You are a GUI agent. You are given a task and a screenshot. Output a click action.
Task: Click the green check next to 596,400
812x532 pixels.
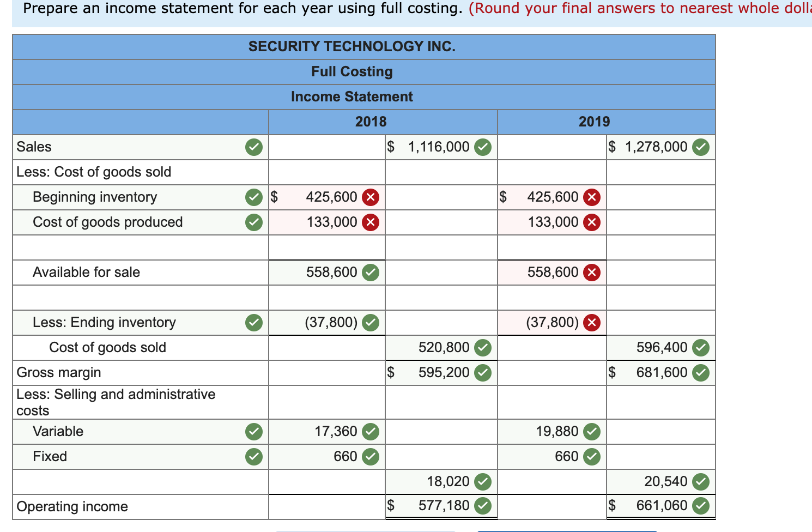tap(701, 347)
